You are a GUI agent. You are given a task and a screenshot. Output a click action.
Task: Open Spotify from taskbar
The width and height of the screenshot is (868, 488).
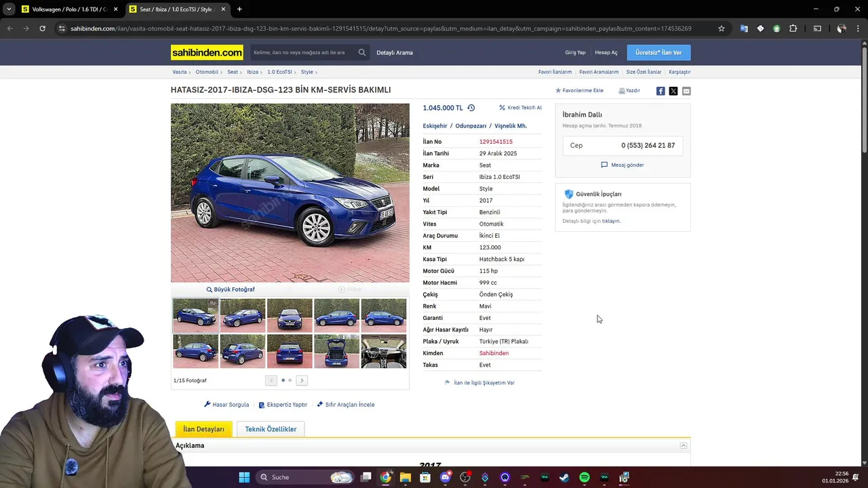[x=585, y=477]
